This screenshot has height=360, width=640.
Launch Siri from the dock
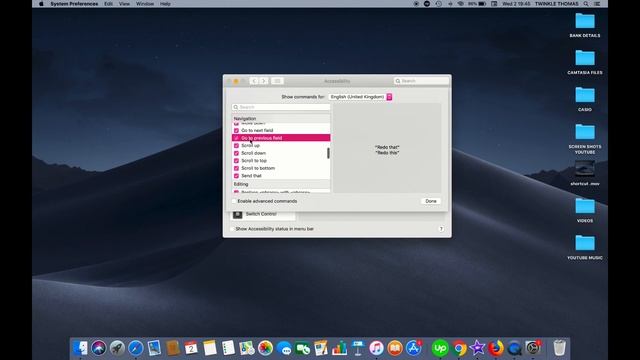[x=99, y=348]
